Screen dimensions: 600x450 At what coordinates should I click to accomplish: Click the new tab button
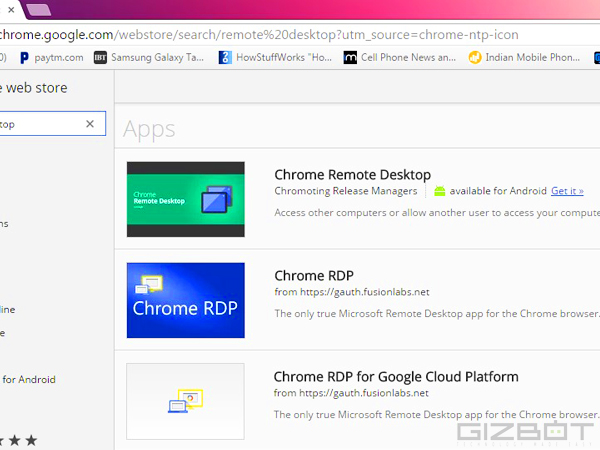39,10
